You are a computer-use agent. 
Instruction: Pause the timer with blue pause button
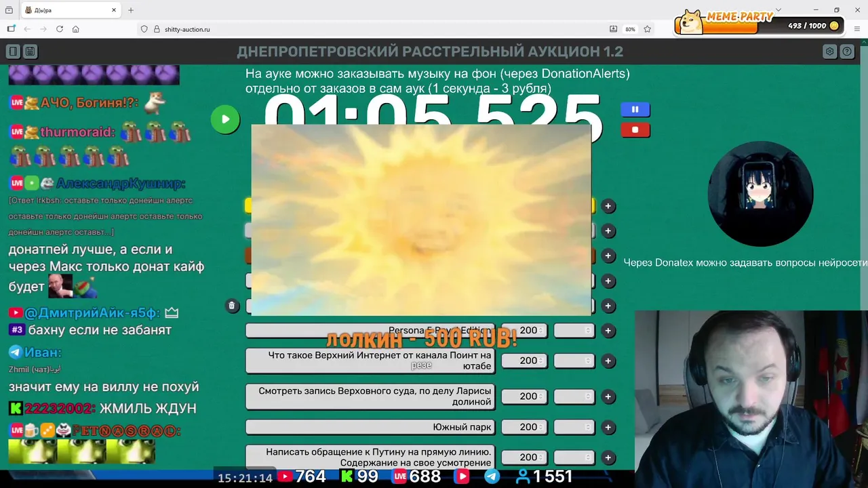(x=635, y=109)
